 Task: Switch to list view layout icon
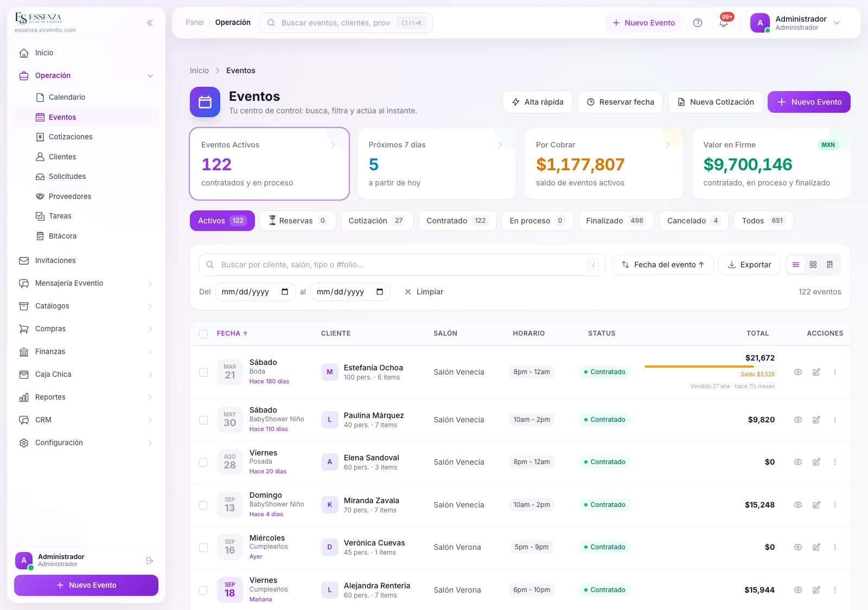(x=796, y=265)
